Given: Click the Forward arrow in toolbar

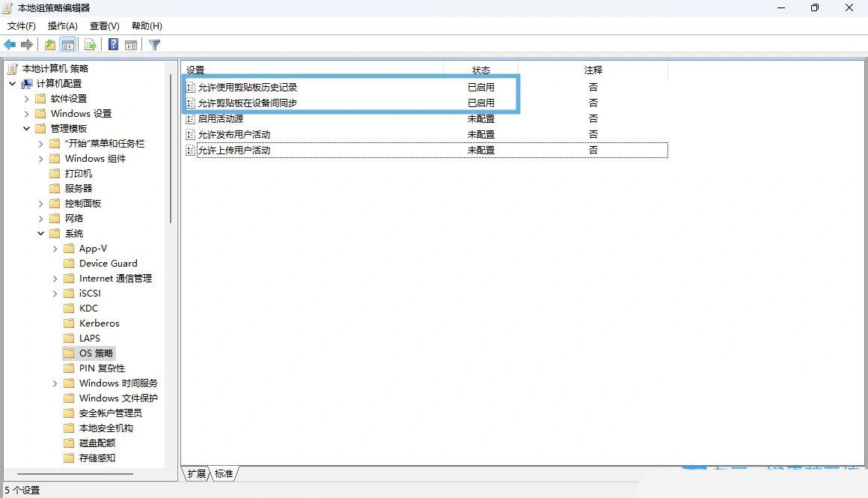Looking at the screenshot, I should [x=27, y=45].
